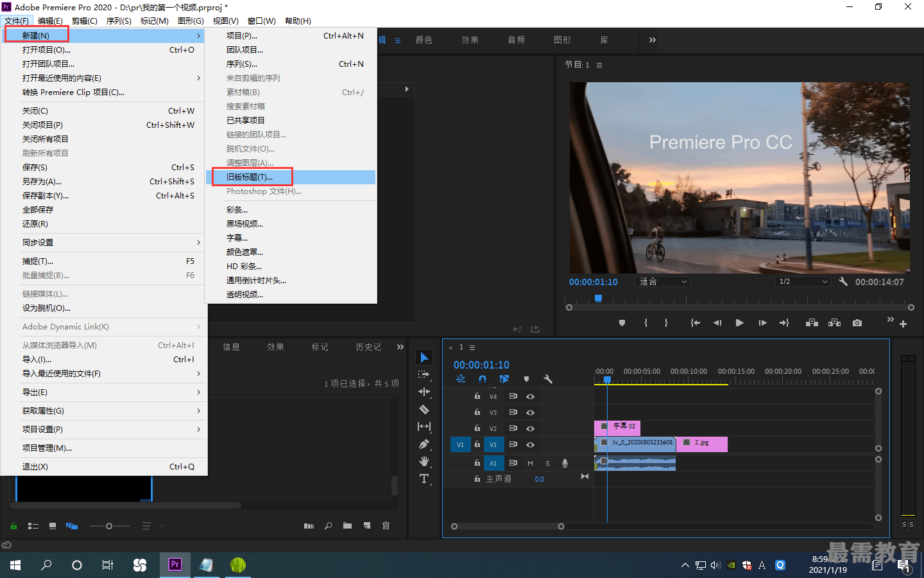Toggle lock on V2 track
The height and width of the screenshot is (578, 924).
[477, 428]
